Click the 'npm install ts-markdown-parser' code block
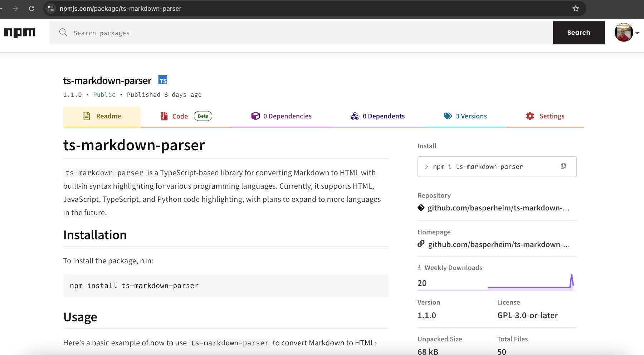 (226, 286)
